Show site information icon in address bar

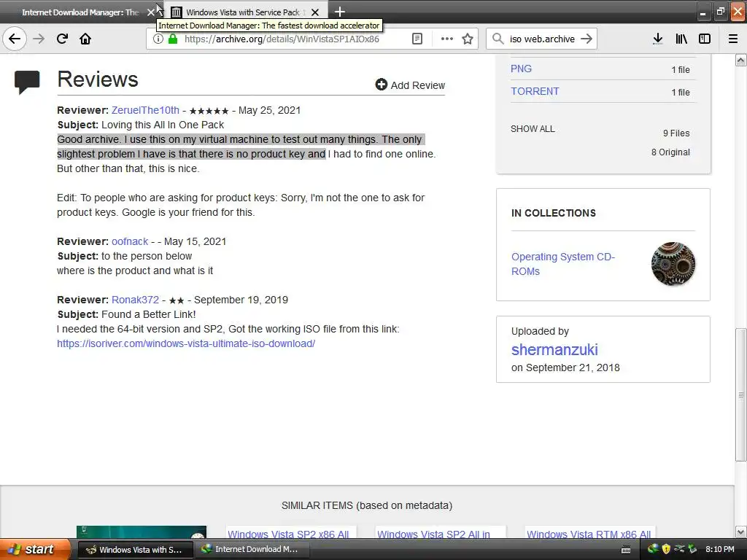[158, 39]
